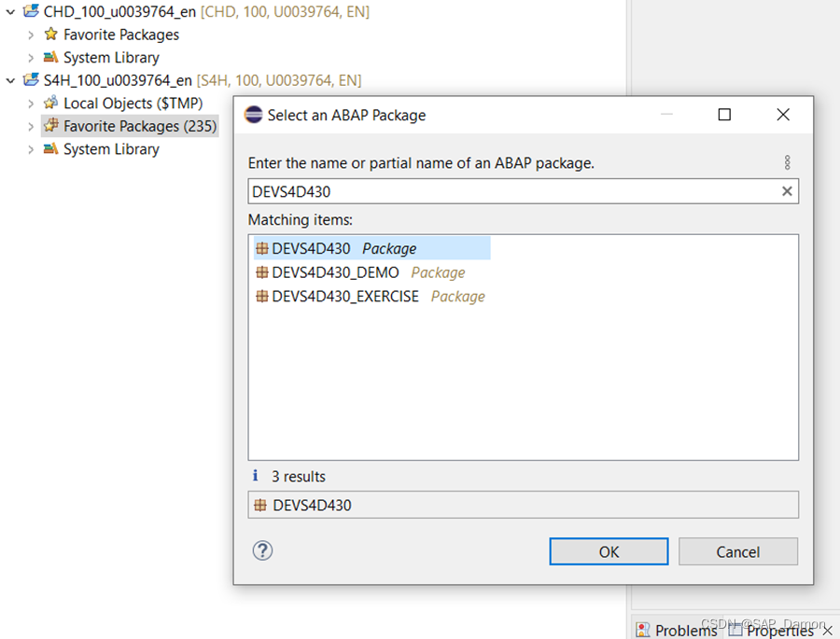Click the info icon beside 3 results
Viewport: 840px width, 639px height.
pos(256,476)
